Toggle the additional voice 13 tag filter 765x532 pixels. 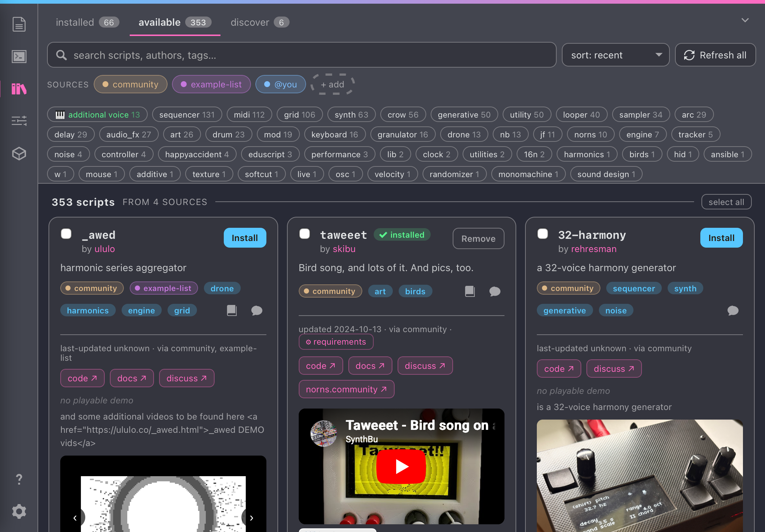(97, 115)
